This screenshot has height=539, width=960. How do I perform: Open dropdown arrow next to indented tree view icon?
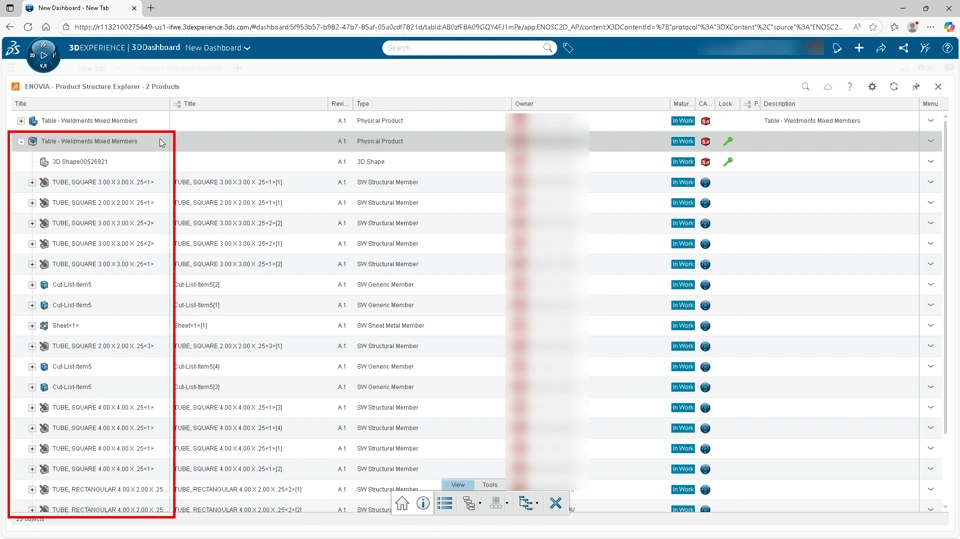537,503
